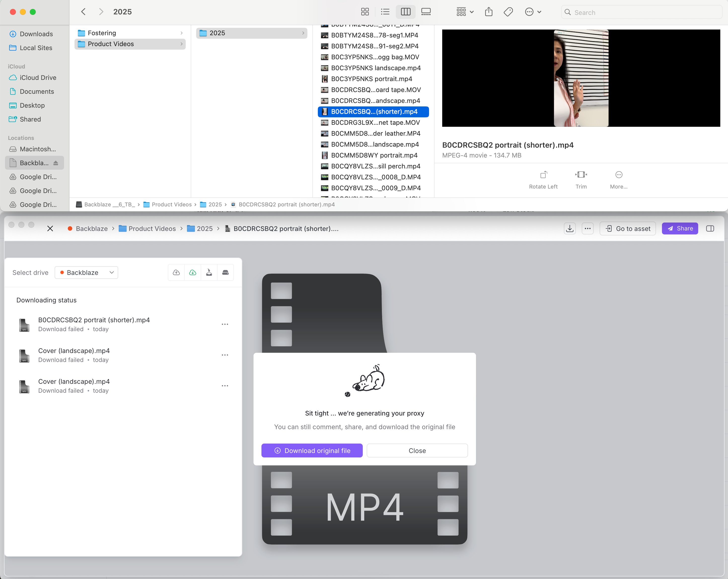Click the Download original file button
This screenshot has height=579, width=728.
(312, 451)
